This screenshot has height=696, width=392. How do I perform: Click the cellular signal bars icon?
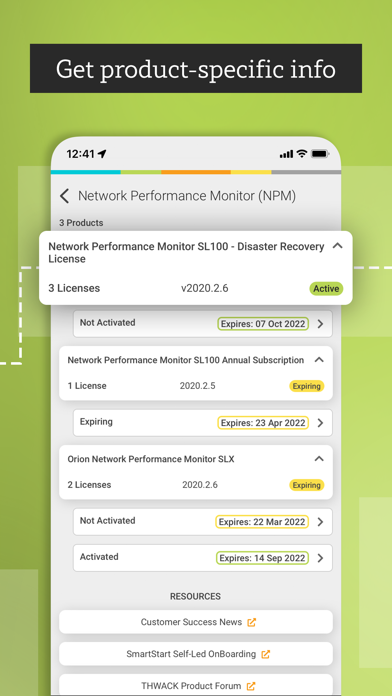coord(286,154)
